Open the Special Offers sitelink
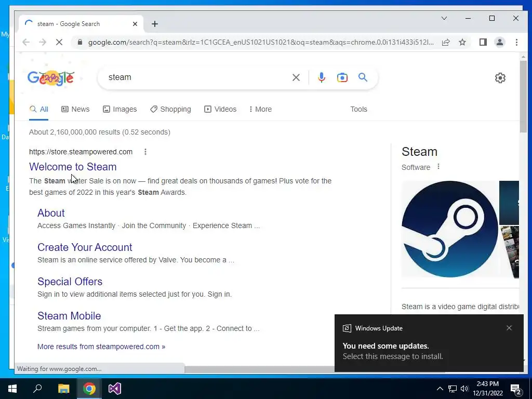532x399 pixels. 70,282
